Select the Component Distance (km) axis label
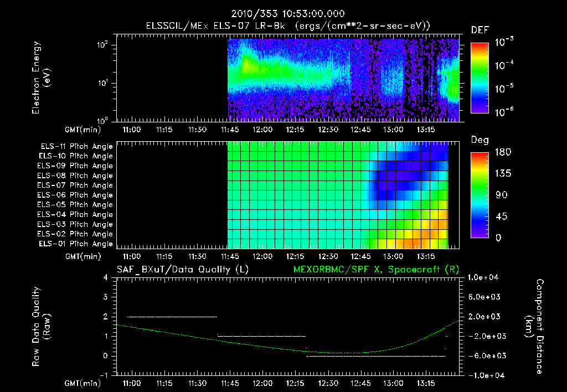The image size is (567, 392). pyautogui.click(x=534, y=327)
